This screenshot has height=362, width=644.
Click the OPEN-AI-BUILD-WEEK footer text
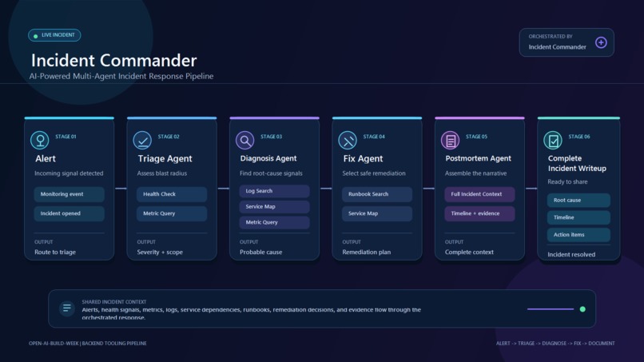click(x=87, y=344)
